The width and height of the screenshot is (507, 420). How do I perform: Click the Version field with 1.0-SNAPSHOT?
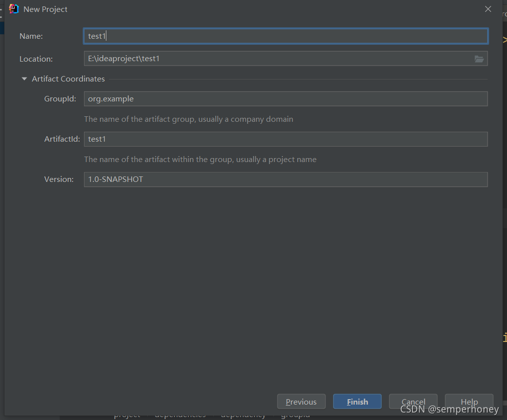pyautogui.click(x=286, y=179)
